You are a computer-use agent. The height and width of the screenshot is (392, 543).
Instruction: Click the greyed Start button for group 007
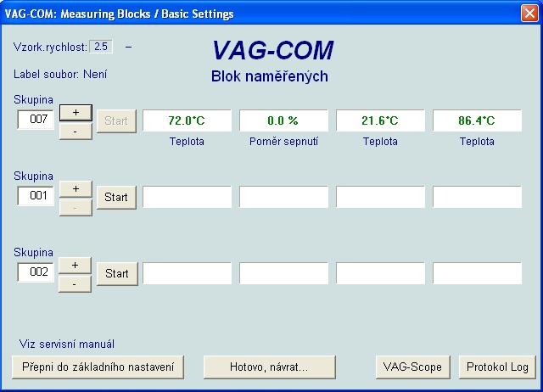point(116,120)
